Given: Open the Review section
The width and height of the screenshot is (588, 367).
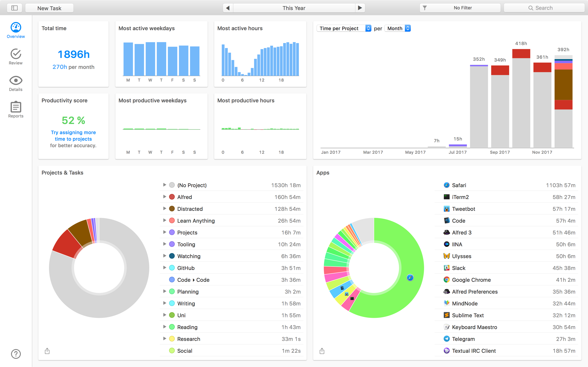Looking at the screenshot, I should point(16,57).
